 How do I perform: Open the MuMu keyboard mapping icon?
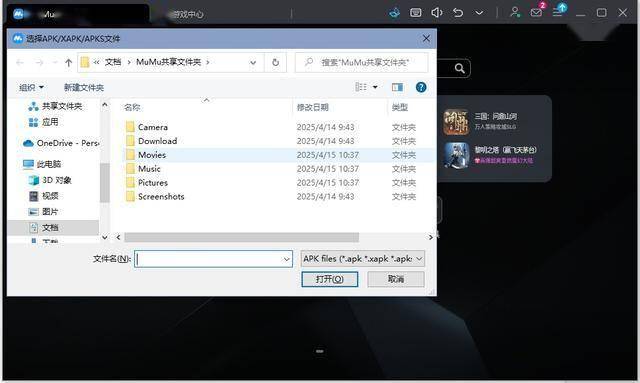click(x=416, y=13)
